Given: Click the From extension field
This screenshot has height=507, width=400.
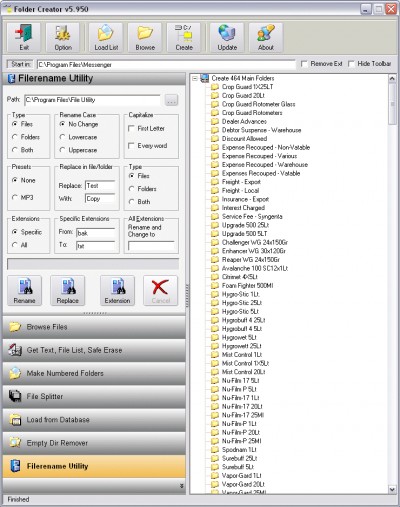Looking at the screenshot, I should pyautogui.click(x=96, y=233).
